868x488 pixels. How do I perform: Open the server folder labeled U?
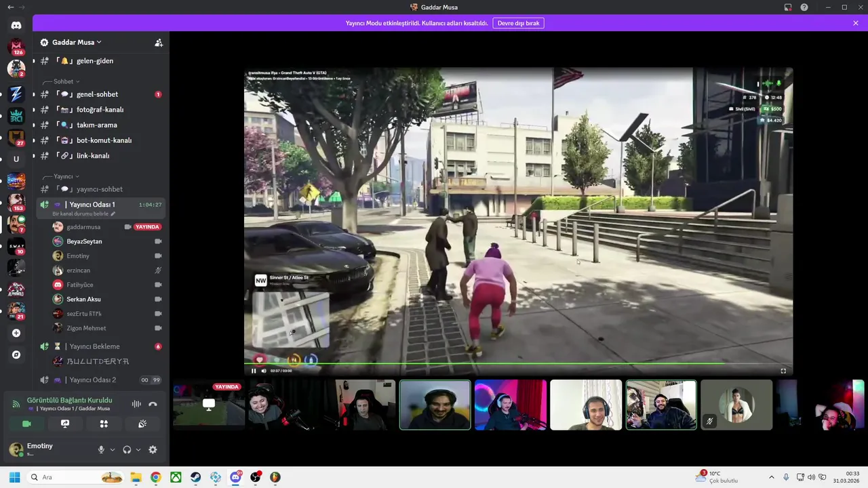(16, 159)
